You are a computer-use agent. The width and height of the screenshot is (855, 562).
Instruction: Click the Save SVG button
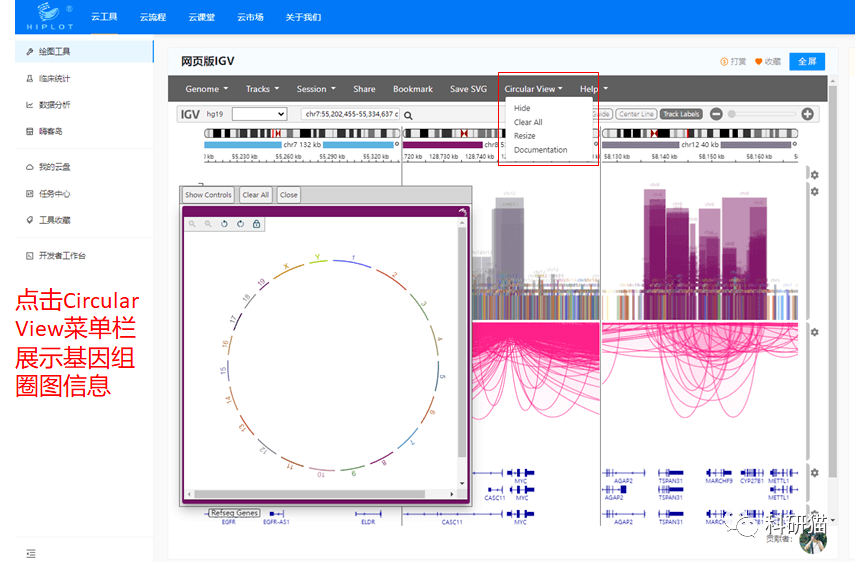[x=468, y=89]
